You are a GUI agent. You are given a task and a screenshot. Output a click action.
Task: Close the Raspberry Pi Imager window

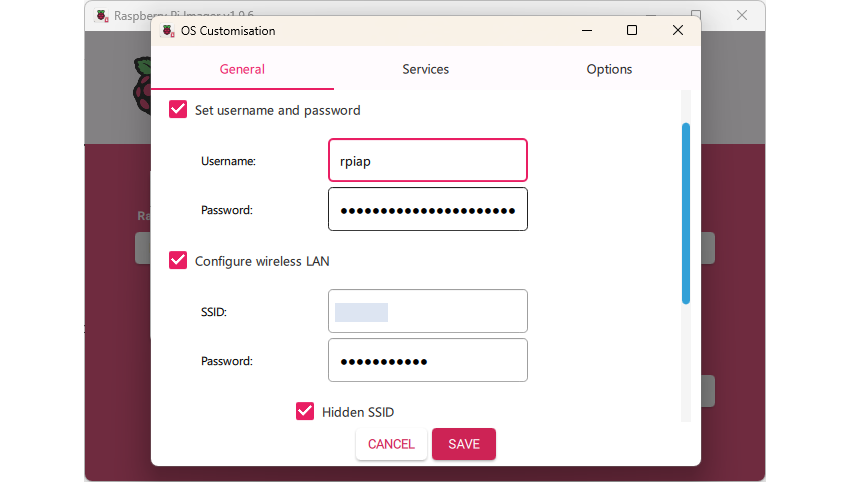coord(742,15)
